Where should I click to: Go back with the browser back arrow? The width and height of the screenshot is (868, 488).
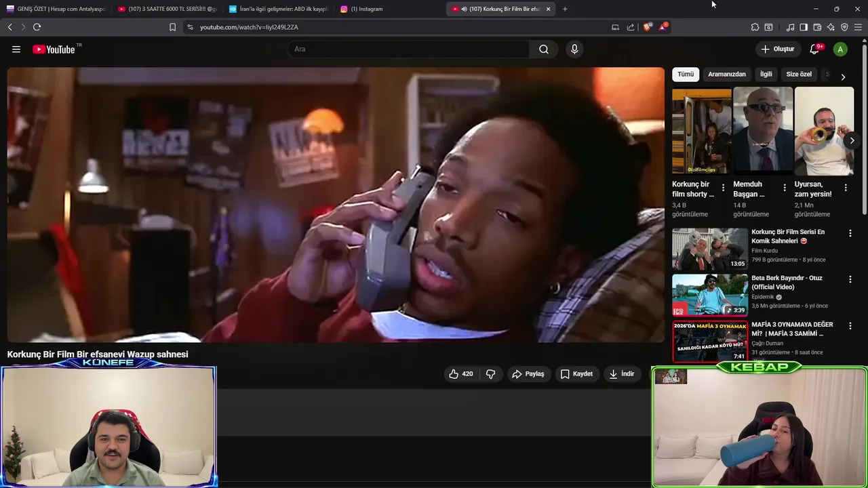click(x=9, y=27)
